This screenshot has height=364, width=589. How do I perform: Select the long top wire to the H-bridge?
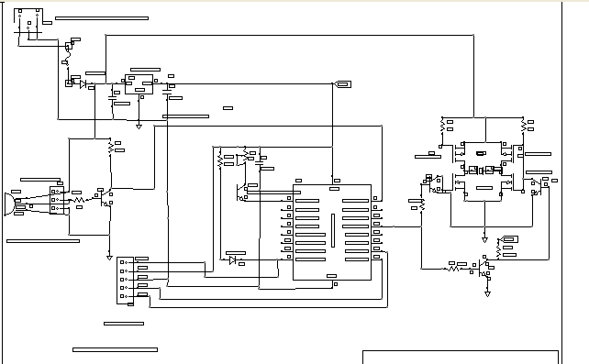coord(289,35)
